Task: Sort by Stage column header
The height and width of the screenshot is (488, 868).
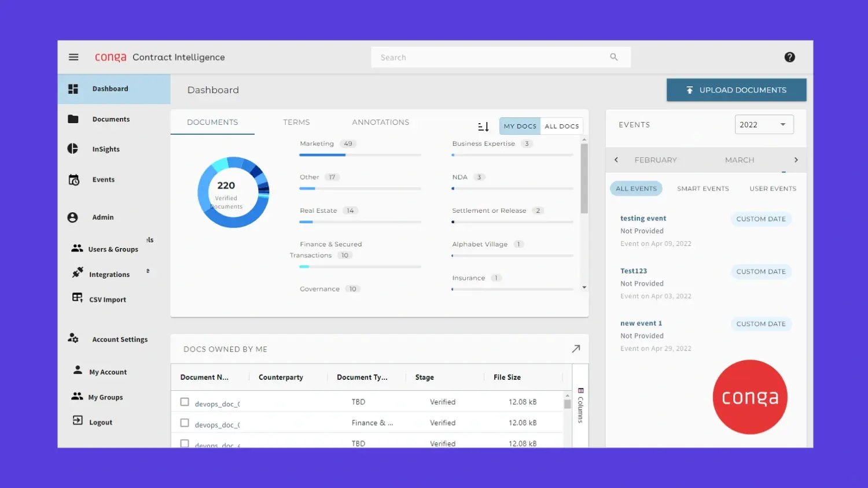Action: (424, 378)
